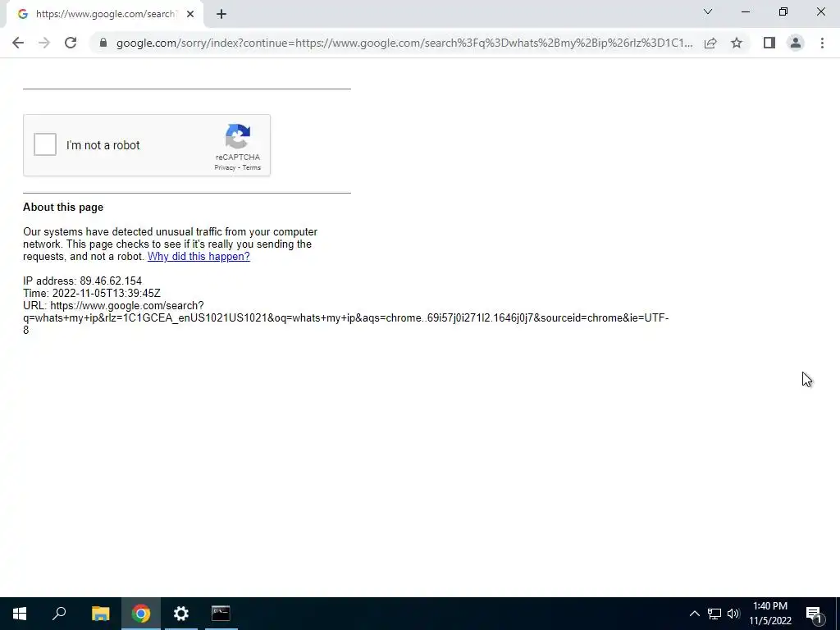
Task: Open Settings from the taskbar
Action: [181, 614]
